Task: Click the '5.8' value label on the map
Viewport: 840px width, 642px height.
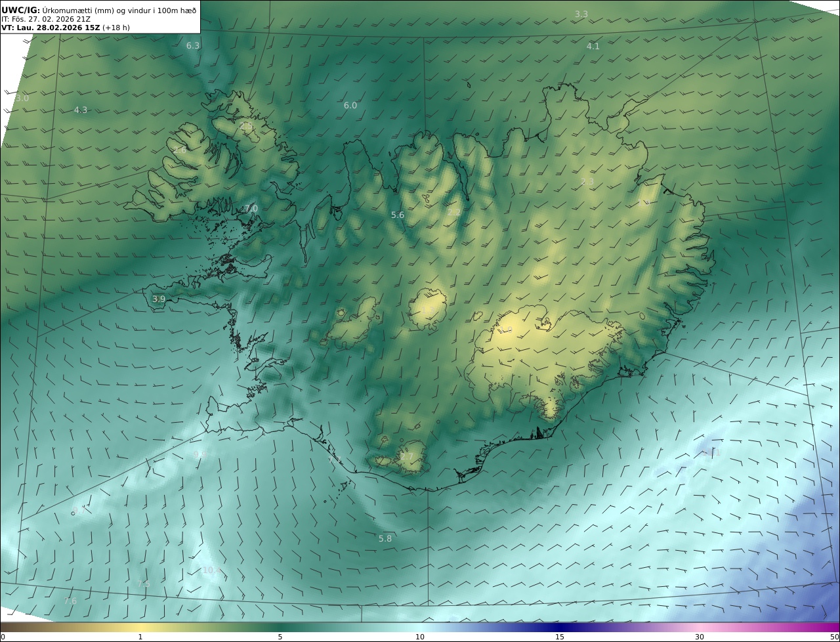Action: pyautogui.click(x=385, y=538)
